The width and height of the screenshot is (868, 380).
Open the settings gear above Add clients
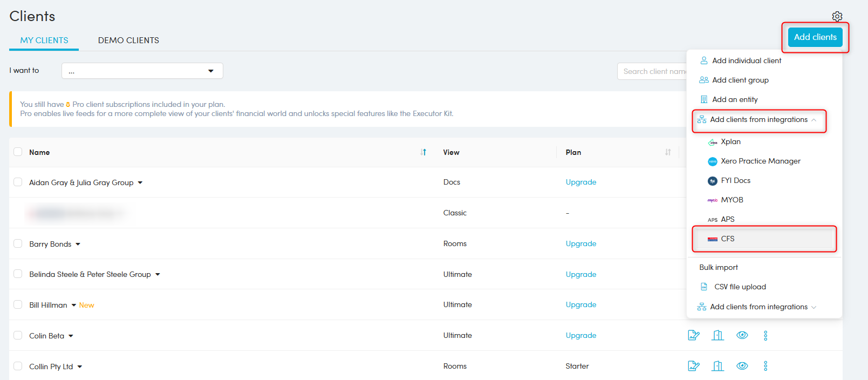(837, 16)
